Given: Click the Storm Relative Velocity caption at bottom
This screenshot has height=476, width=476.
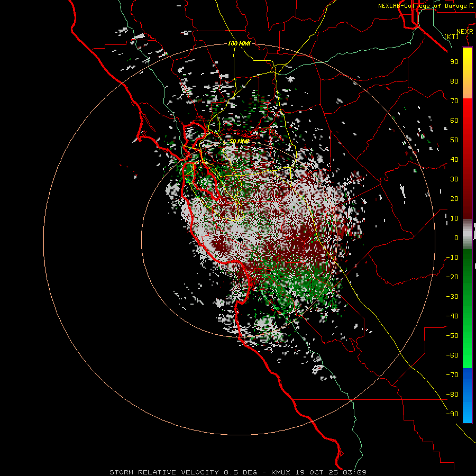Looking at the screenshot, I should [238, 472].
